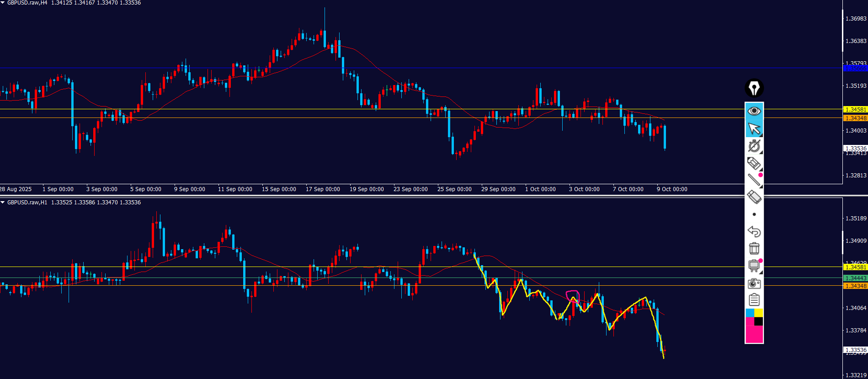The width and height of the screenshot is (868, 379).
Task: Toggle the fading ink stopwatch
Action: point(754,146)
